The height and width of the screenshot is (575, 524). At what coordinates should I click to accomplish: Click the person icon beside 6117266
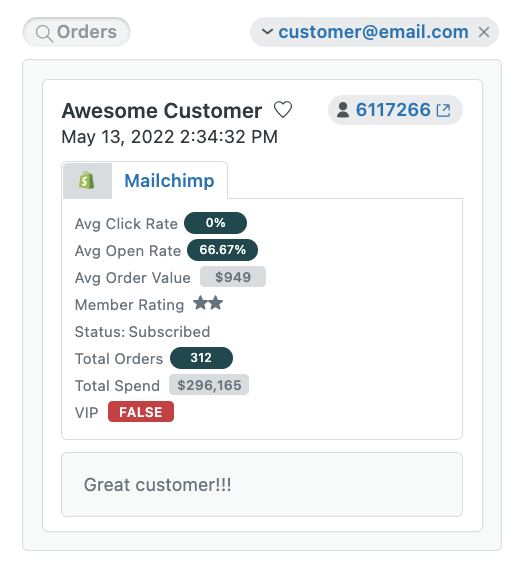tap(342, 110)
